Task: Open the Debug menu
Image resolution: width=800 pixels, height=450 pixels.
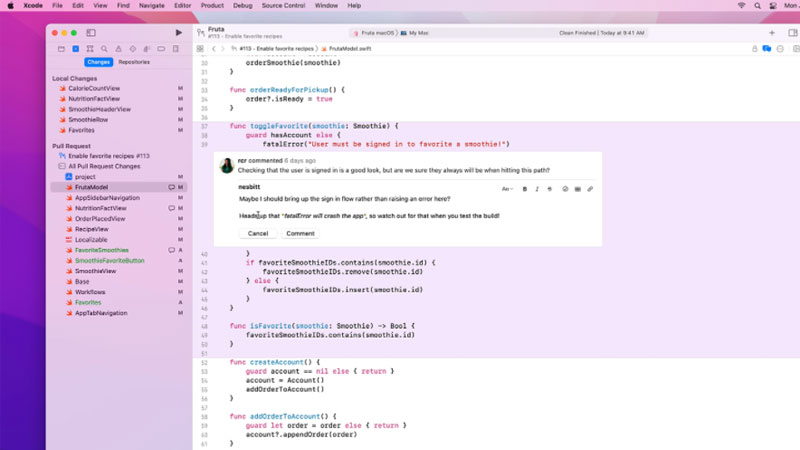Action: (242, 6)
